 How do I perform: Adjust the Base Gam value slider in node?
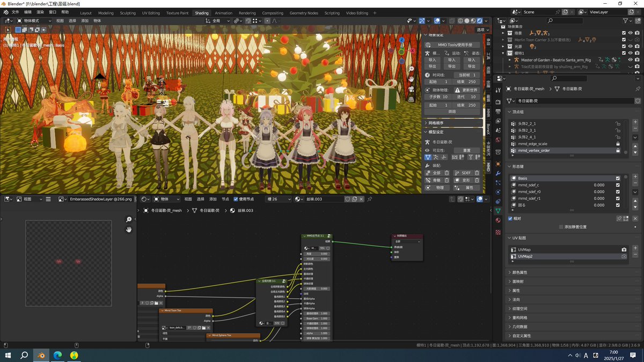pos(317,319)
